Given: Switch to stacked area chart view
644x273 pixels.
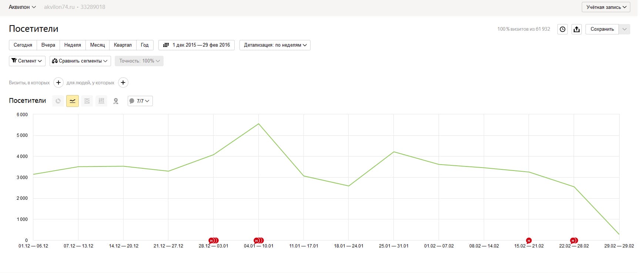Looking at the screenshot, I should coord(87,101).
